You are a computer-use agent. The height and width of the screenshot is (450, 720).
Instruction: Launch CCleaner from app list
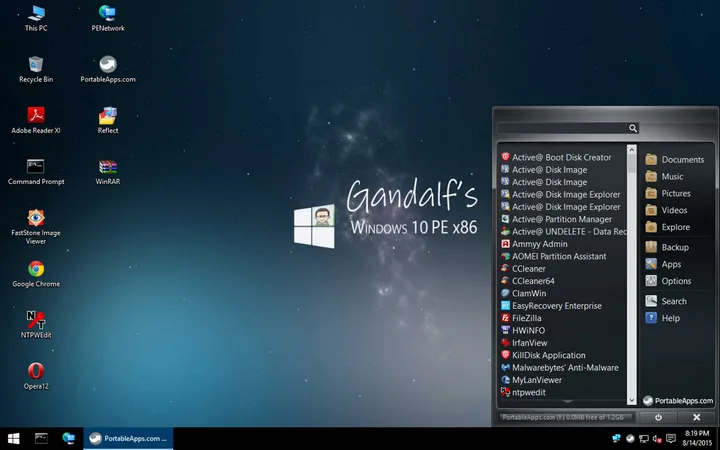(523, 269)
